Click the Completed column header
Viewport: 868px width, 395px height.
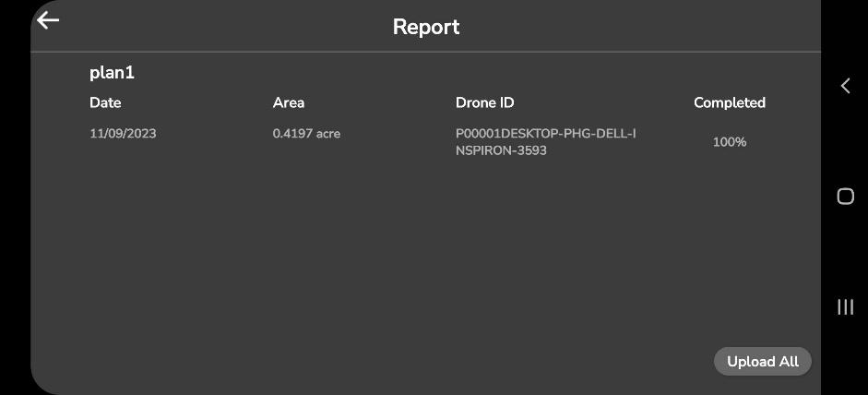click(x=730, y=102)
